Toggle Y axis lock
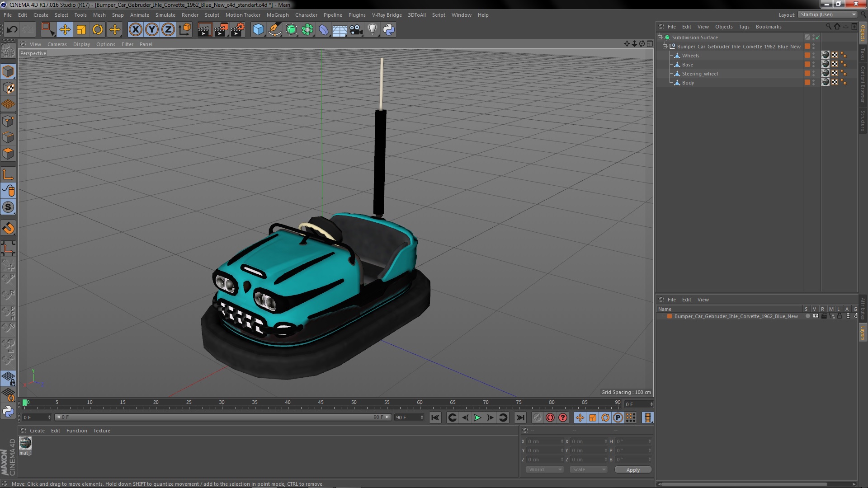 coord(152,30)
